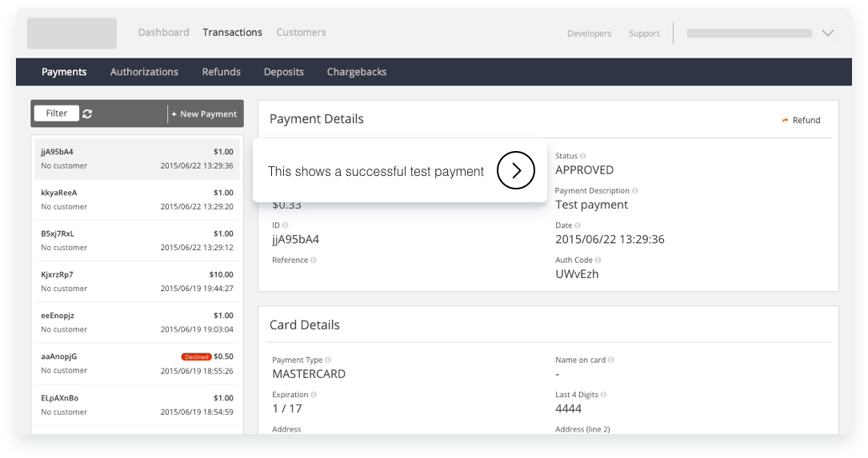This screenshot has width=868, height=458.
Task: Click the New Payment button
Action: tap(204, 114)
